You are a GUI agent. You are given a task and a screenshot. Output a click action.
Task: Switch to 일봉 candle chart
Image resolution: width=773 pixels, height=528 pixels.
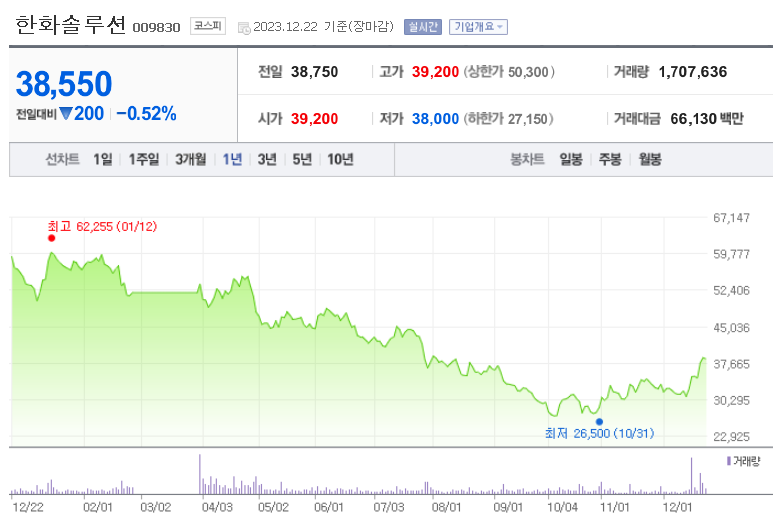(571, 159)
